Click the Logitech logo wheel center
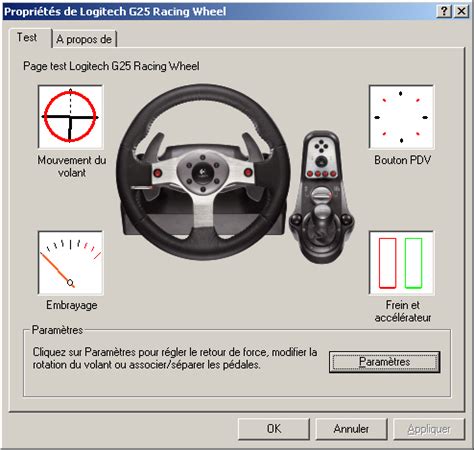 (202, 173)
